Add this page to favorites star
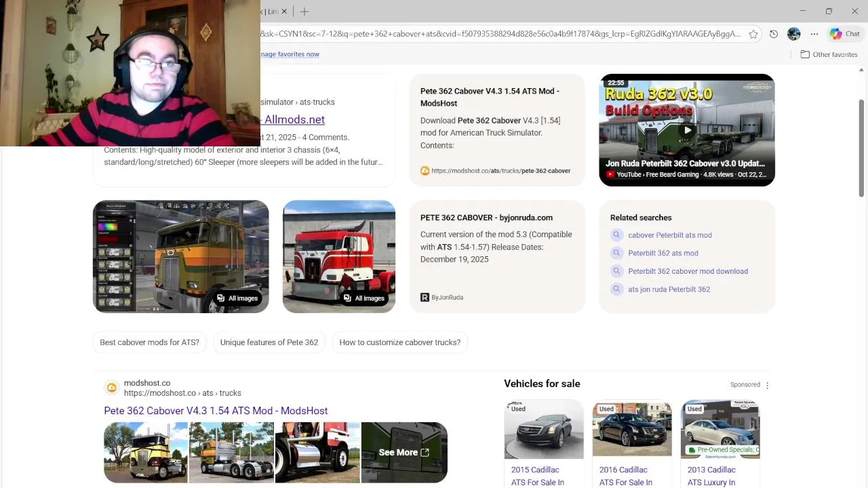 (x=753, y=34)
